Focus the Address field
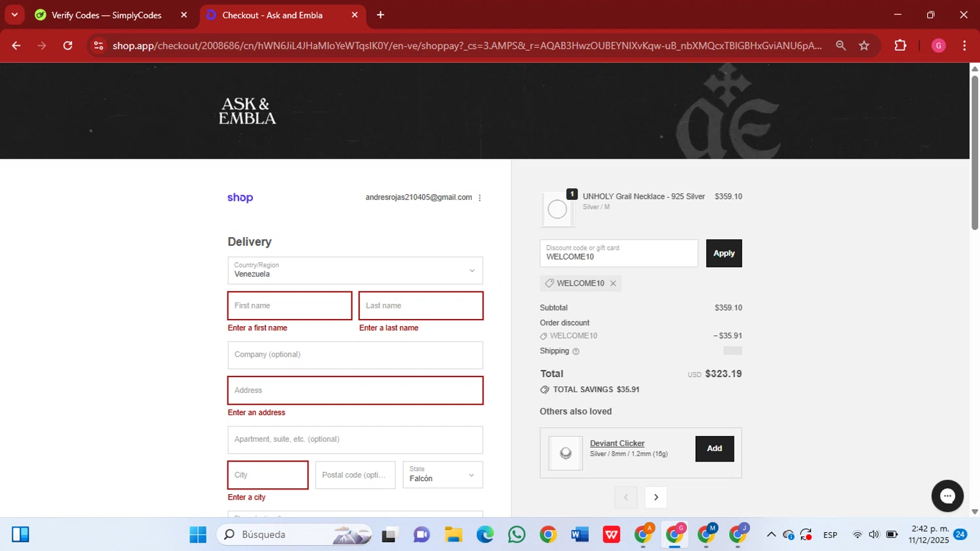This screenshot has width=980, height=551. (355, 390)
